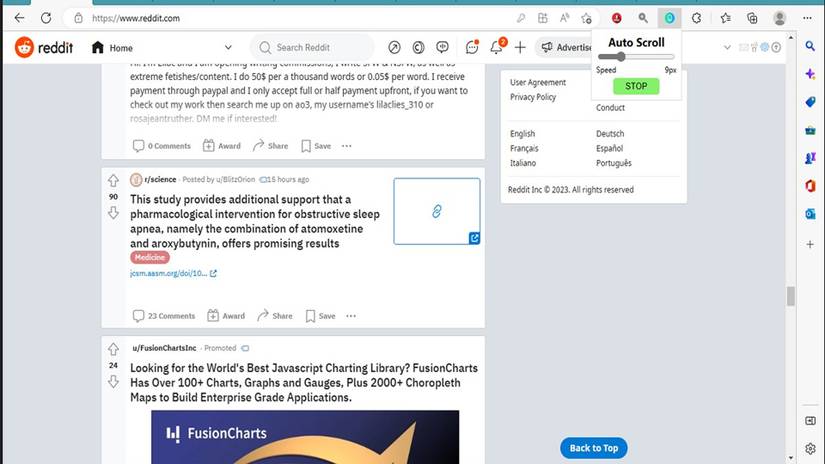
Task: Upvote the FusionCharts promoted post
Action: click(113, 349)
